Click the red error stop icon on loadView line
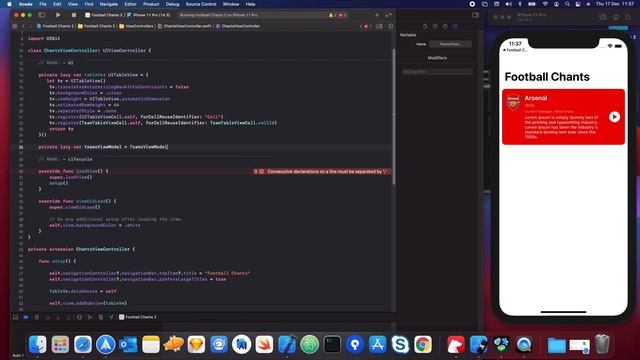Screen dimensions: 640x360 262,171
